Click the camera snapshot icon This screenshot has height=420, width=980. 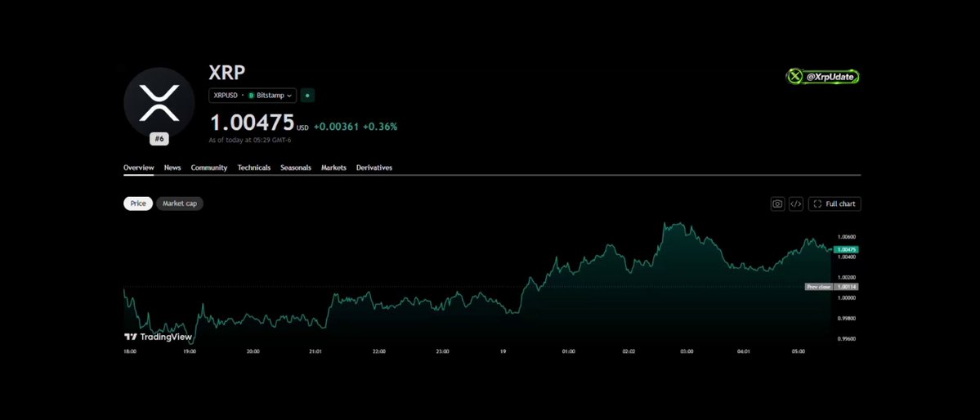click(x=777, y=203)
